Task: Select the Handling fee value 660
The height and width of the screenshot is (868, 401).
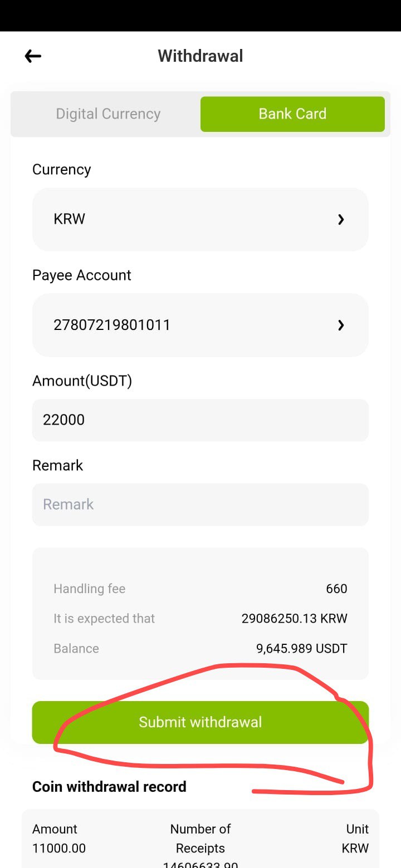Action: click(336, 589)
